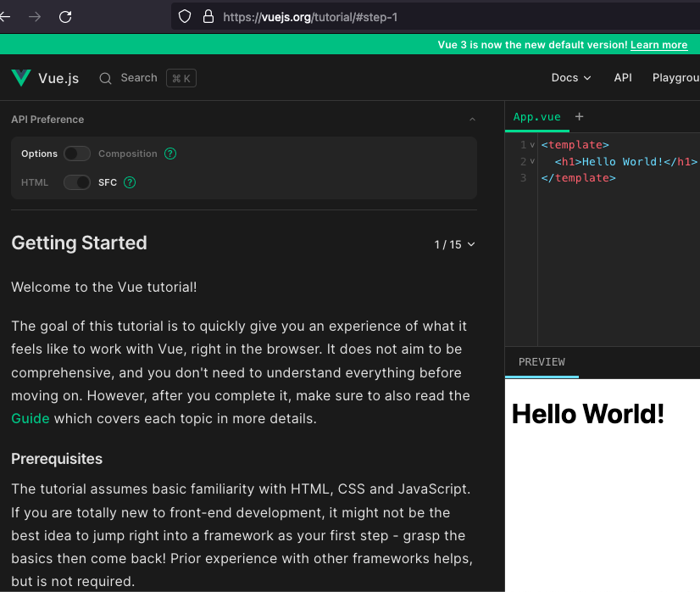This screenshot has height=592, width=700.
Task: Click the Hello World! preview heading
Action: click(x=588, y=414)
